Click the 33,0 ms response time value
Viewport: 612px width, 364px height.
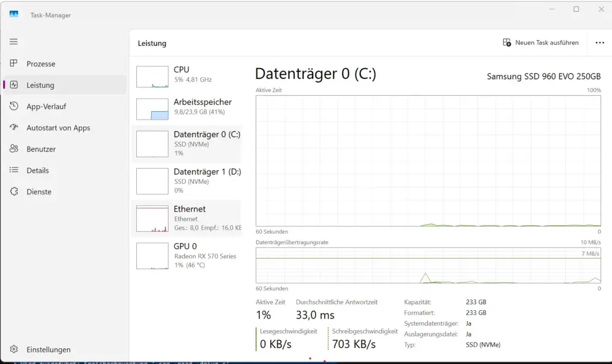pos(315,315)
